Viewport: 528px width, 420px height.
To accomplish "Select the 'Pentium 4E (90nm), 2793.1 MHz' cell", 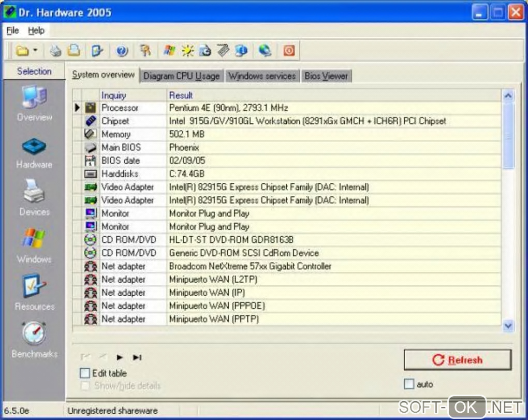I will coord(334,108).
